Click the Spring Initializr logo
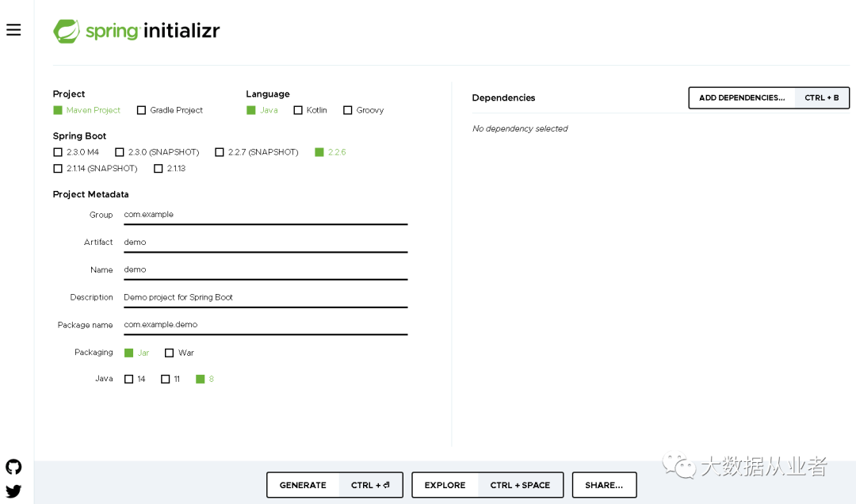Viewport: 856px width, 504px height. 136,31
